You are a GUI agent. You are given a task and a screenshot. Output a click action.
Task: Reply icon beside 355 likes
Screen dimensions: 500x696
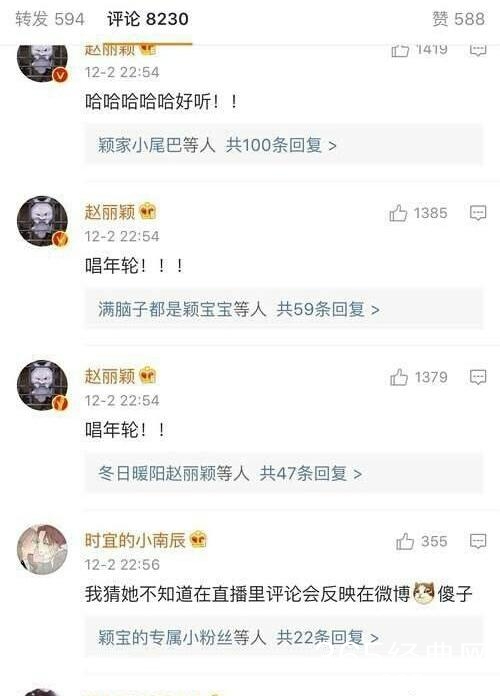tap(478, 542)
